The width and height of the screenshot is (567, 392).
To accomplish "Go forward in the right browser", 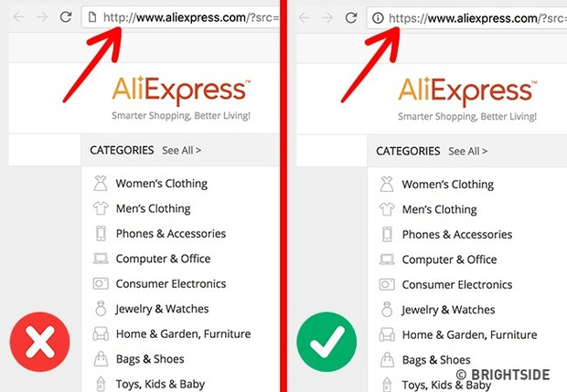I will pyautogui.click(x=327, y=17).
